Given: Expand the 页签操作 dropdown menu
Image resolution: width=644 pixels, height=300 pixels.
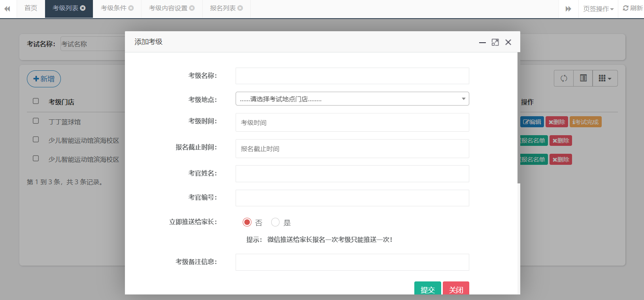Looking at the screenshot, I should pyautogui.click(x=598, y=9).
